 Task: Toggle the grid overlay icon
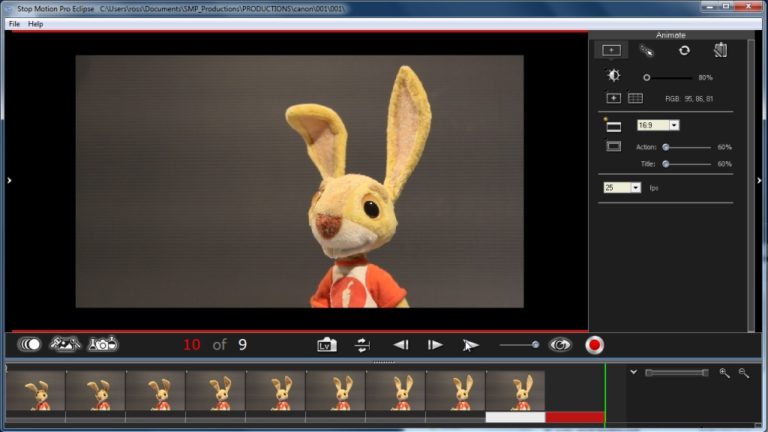tap(635, 98)
